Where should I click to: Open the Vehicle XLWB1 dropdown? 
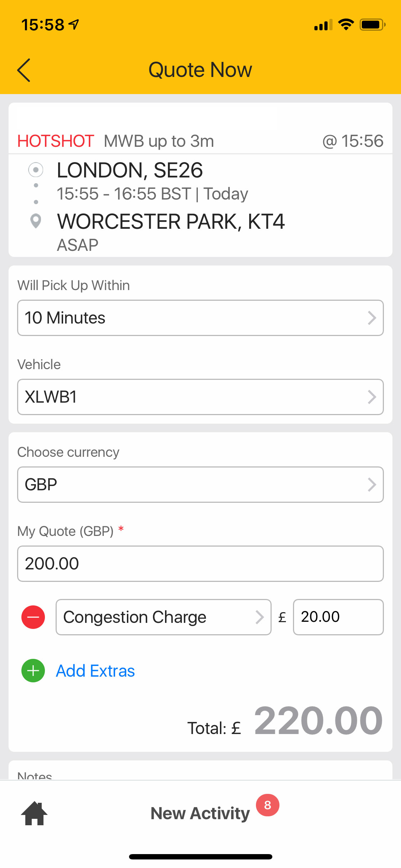[200, 397]
